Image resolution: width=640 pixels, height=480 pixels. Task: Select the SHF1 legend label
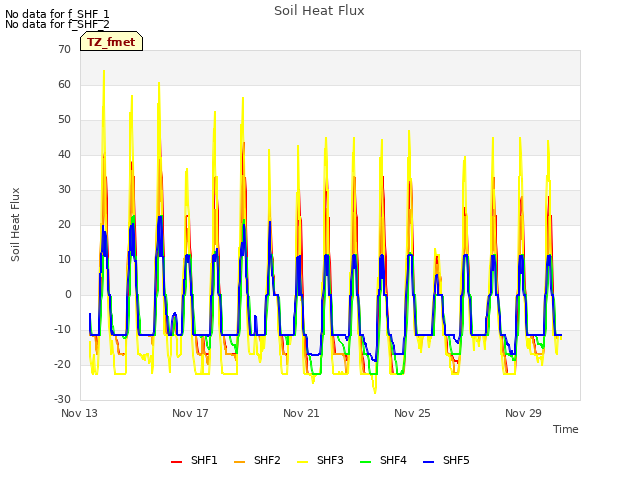[204, 460]
